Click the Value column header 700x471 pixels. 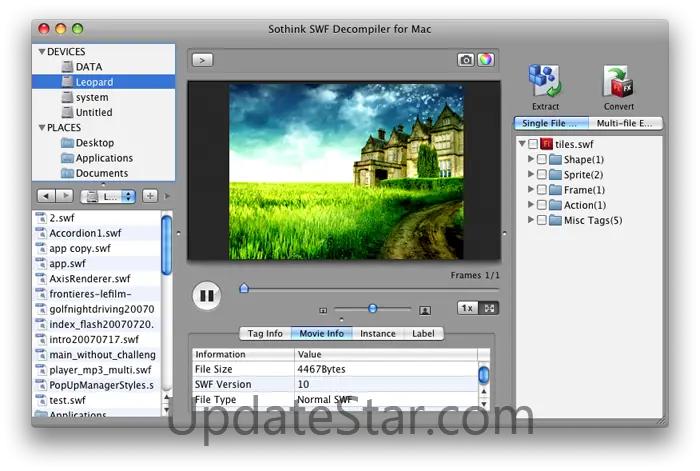pyautogui.click(x=386, y=354)
